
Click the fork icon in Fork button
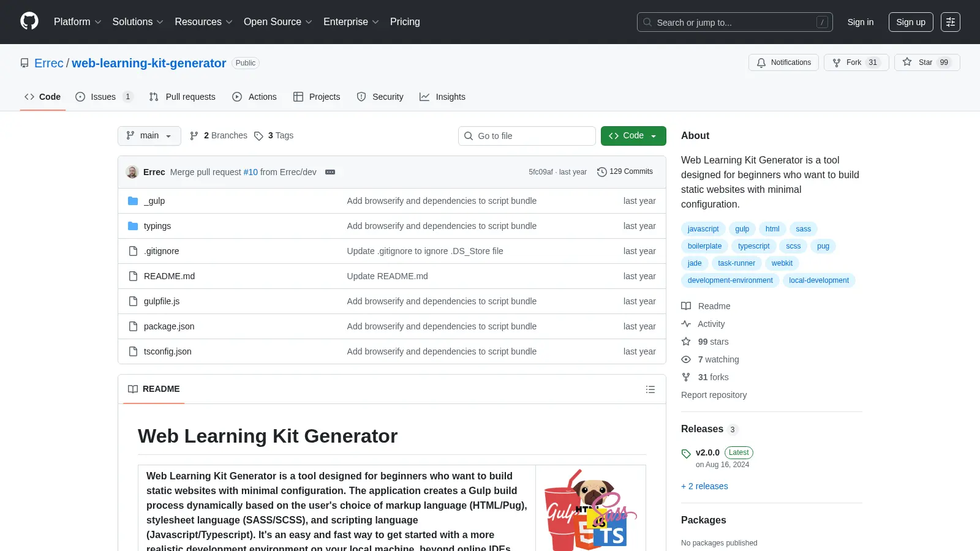[837, 62]
